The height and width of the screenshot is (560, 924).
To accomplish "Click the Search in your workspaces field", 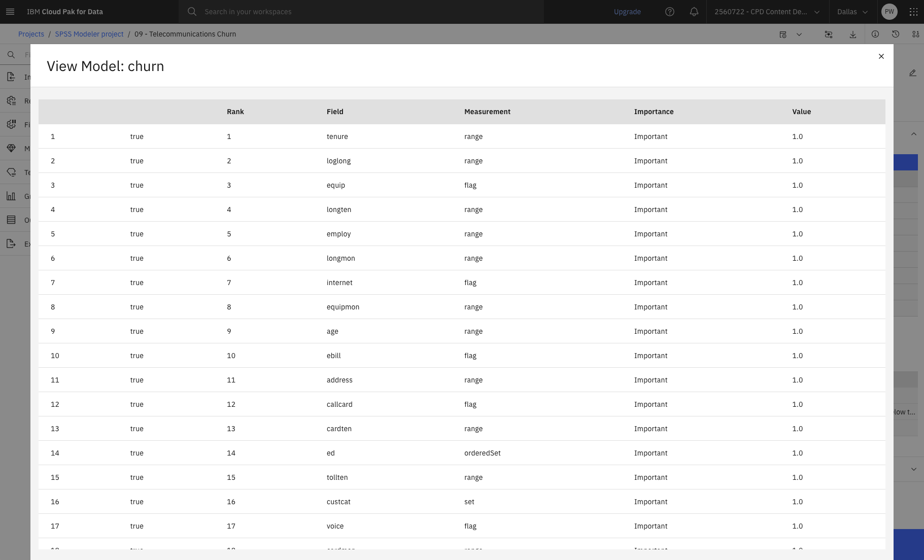I will [x=361, y=12].
